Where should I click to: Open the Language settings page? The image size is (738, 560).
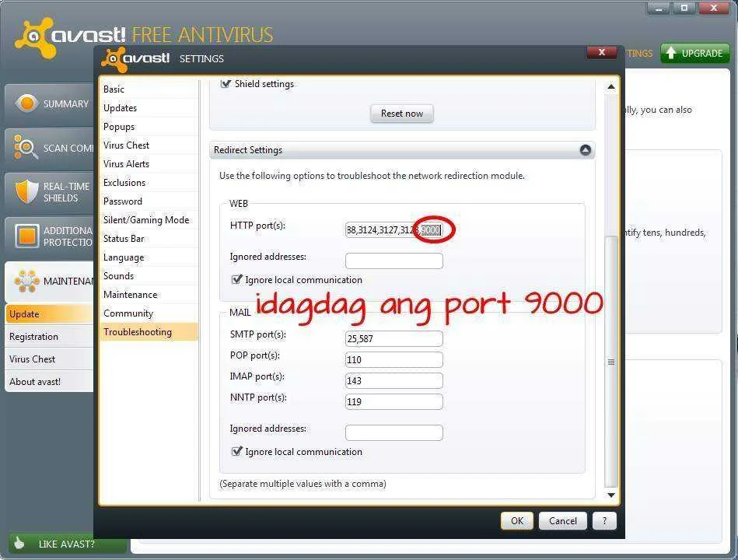coord(149,257)
